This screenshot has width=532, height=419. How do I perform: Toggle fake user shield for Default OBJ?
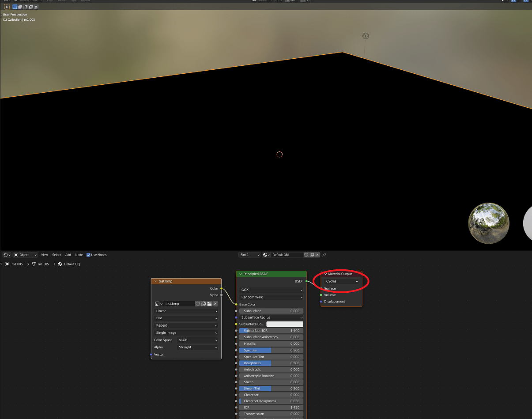click(x=306, y=255)
